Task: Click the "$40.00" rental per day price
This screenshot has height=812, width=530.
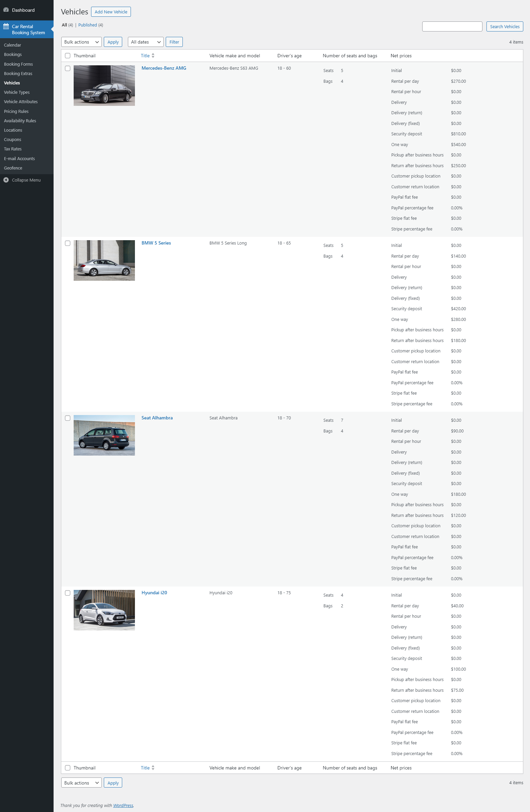Action: (x=457, y=606)
